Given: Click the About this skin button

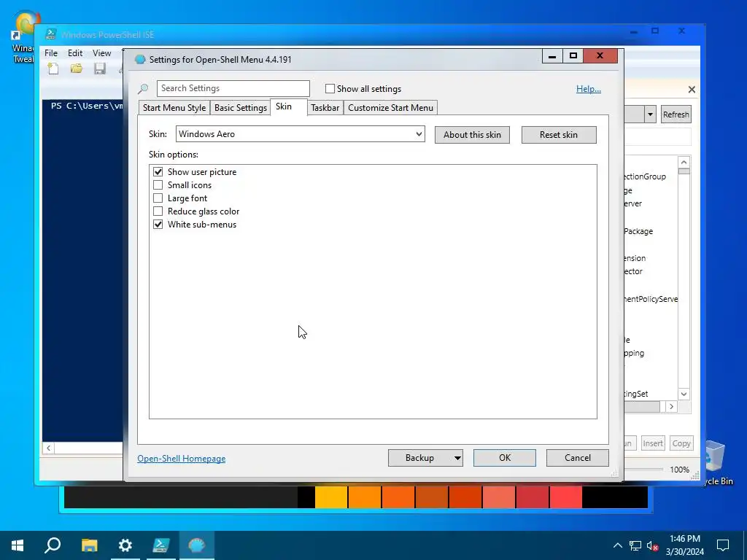Looking at the screenshot, I should point(472,135).
